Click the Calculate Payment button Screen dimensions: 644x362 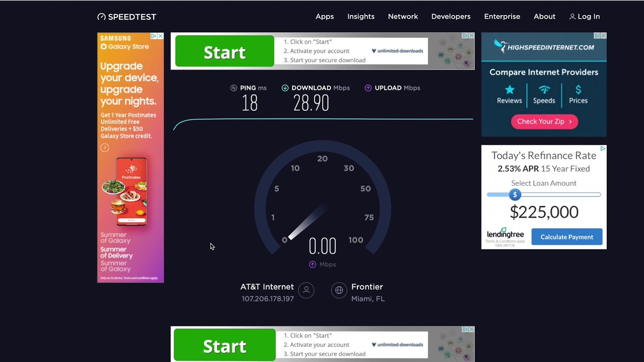[567, 237]
